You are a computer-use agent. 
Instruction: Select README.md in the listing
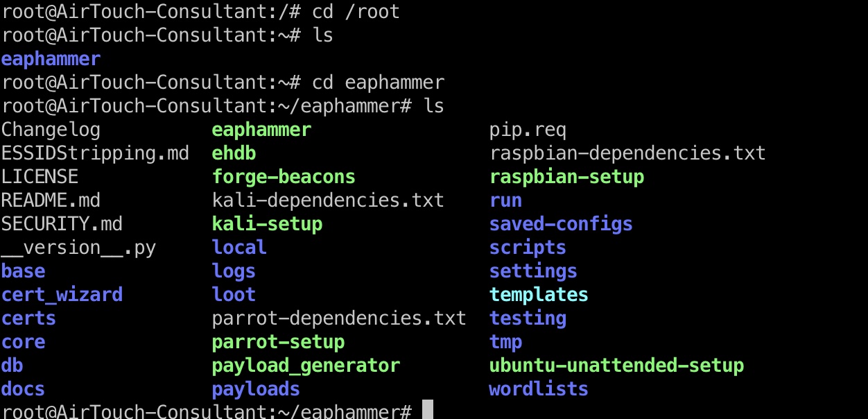pos(51,200)
